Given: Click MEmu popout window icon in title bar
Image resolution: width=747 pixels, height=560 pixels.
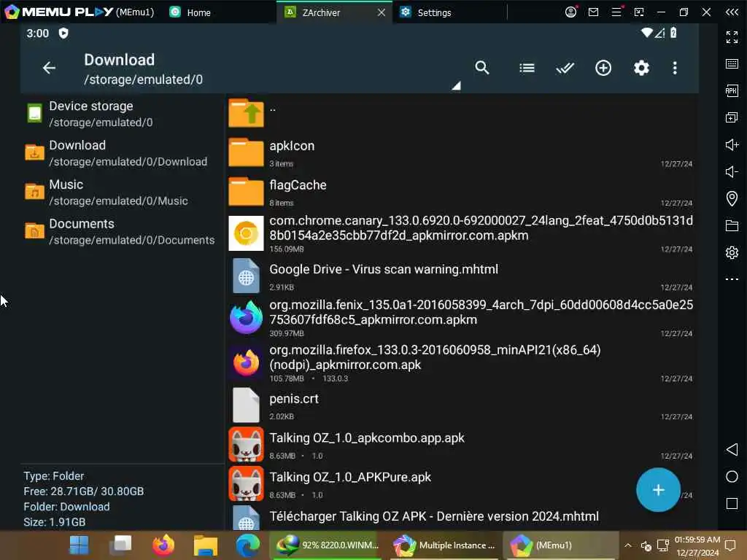Looking at the screenshot, I should [639, 12].
